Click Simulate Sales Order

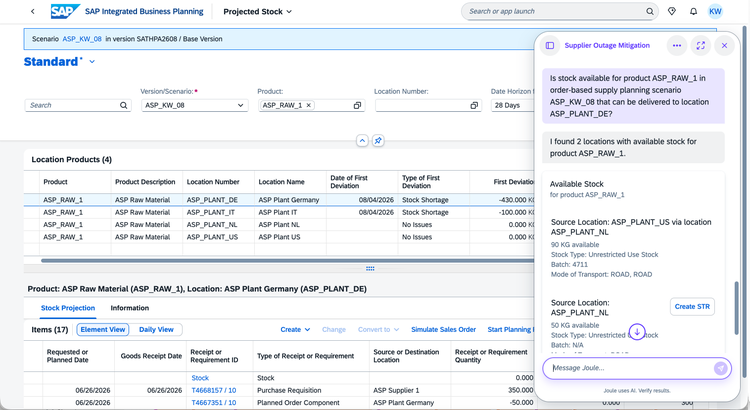(443, 330)
